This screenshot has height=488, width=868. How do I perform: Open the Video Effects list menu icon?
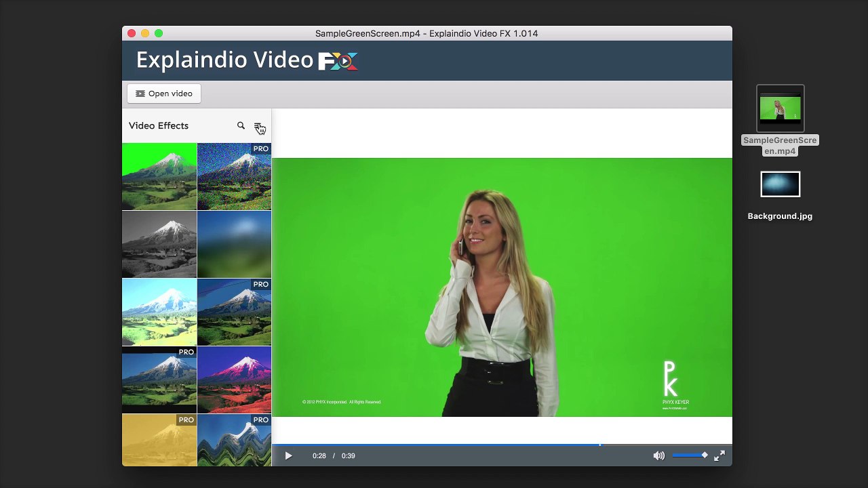(x=258, y=126)
